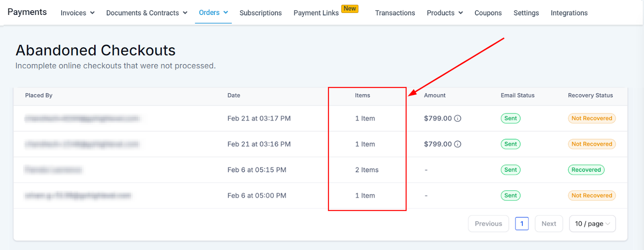Select the Feb 6 at 05:15 PM date
This screenshot has height=250, width=644.
(257, 170)
